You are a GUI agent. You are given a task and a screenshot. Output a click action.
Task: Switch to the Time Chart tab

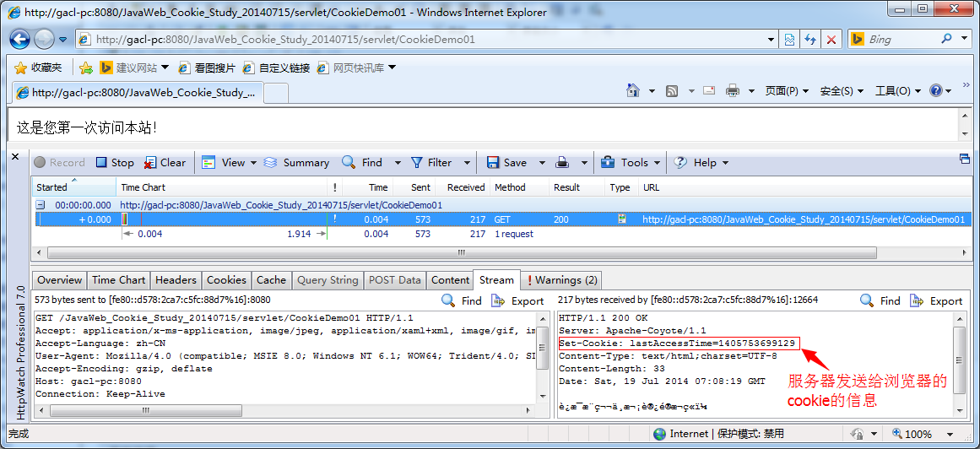(x=119, y=280)
